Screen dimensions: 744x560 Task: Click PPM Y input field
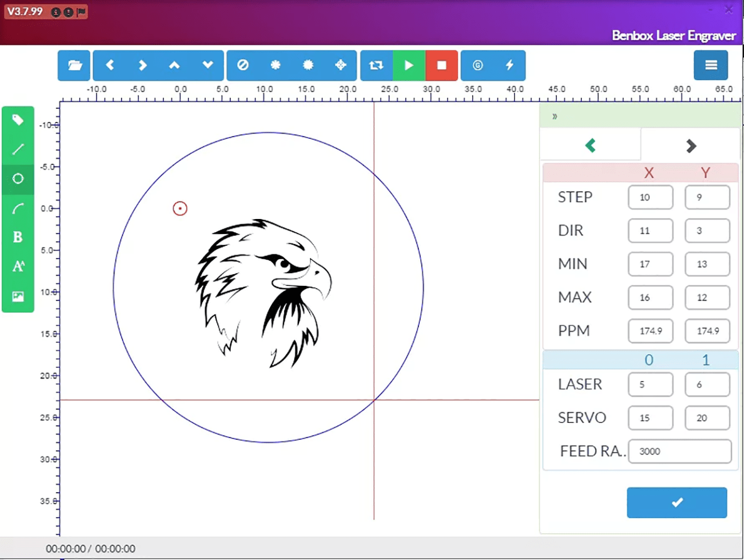point(707,331)
